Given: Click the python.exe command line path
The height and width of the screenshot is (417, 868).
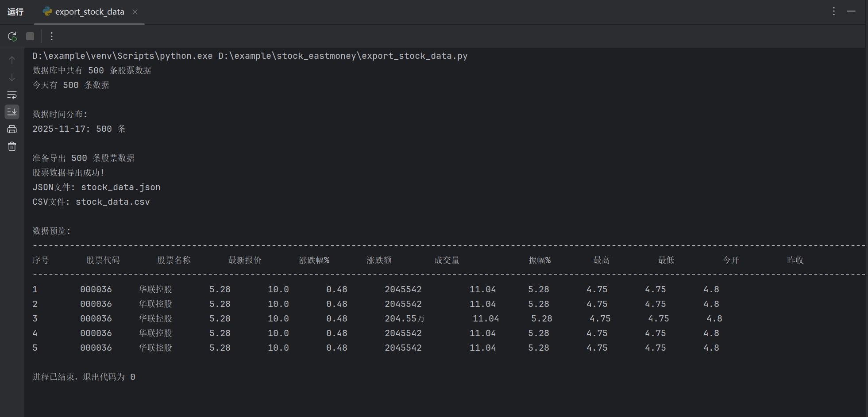Looking at the screenshot, I should (x=250, y=56).
